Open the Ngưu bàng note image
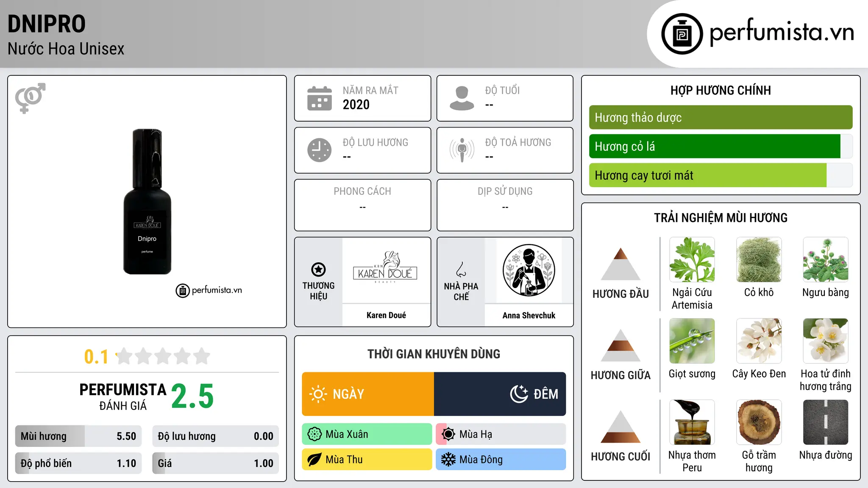 (826, 260)
